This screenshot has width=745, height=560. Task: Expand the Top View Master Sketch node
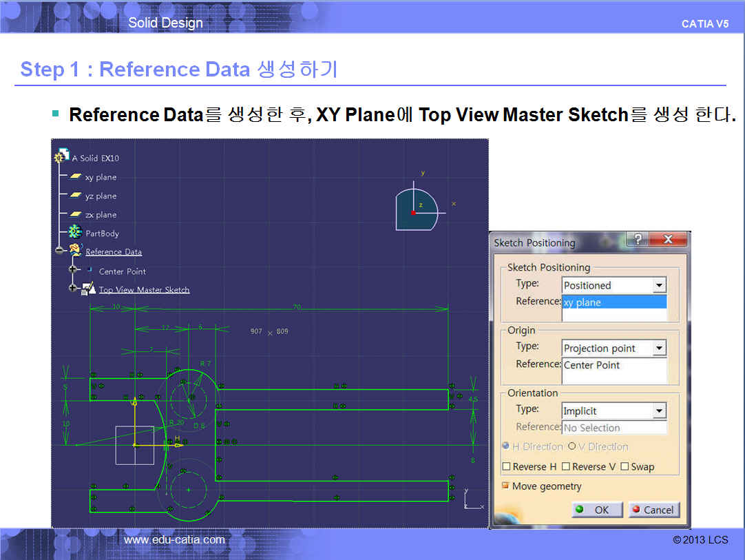[73, 288]
